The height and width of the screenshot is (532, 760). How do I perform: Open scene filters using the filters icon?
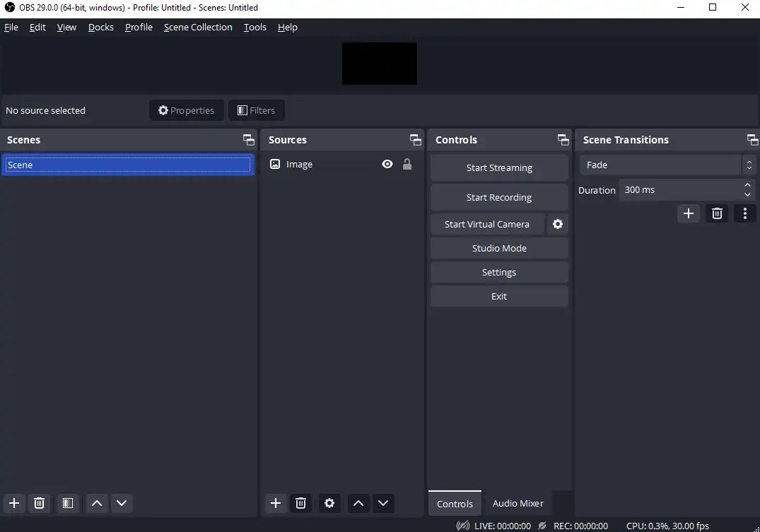click(68, 503)
